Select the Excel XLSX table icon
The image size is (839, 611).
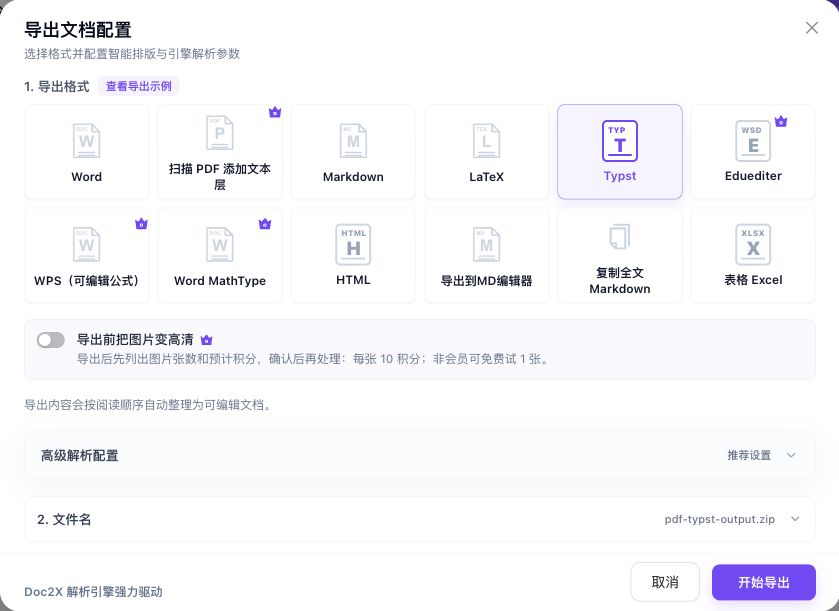pos(753,245)
